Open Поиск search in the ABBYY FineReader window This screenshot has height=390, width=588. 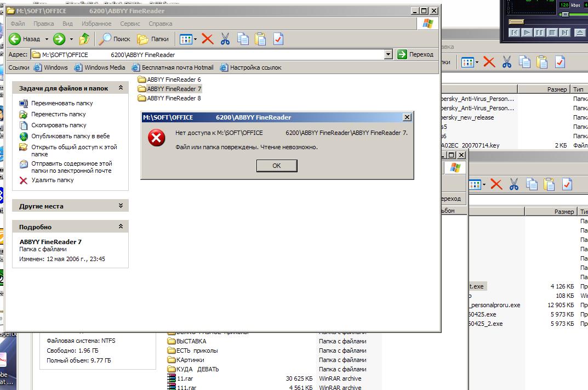[x=115, y=39]
